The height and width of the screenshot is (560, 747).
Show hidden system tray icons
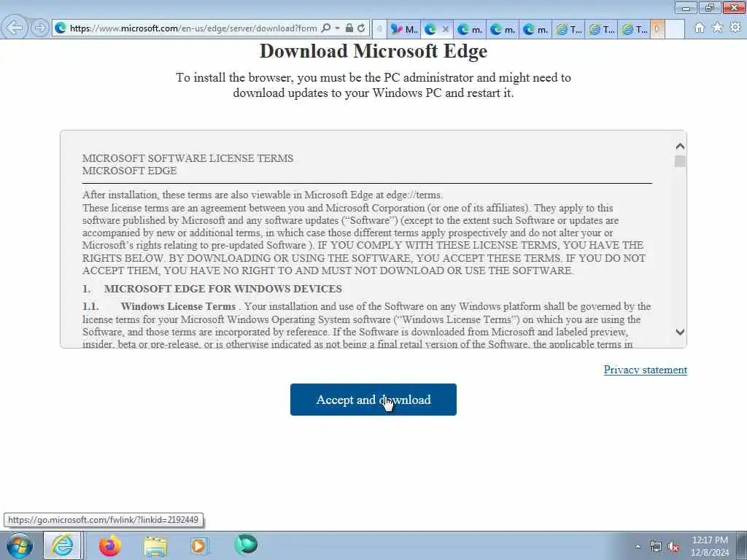[x=638, y=546]
